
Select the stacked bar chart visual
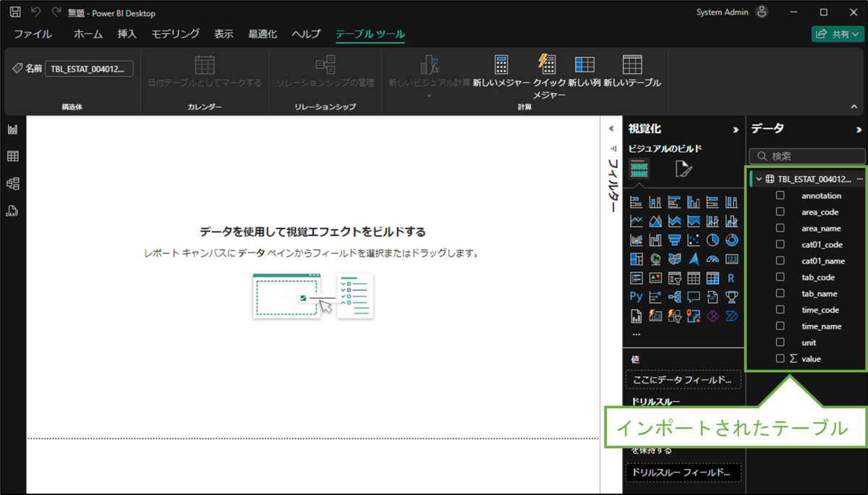[x=637, y=202]
